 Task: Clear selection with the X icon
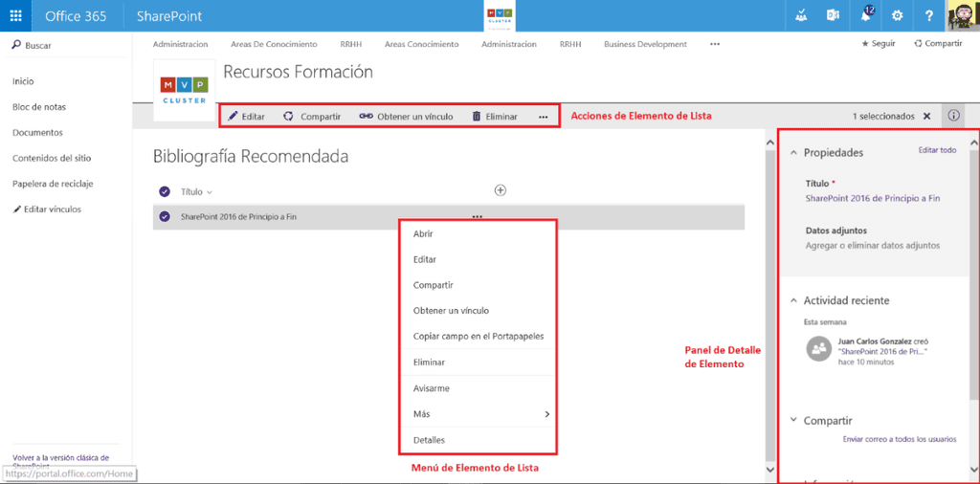tap(926, 116)
